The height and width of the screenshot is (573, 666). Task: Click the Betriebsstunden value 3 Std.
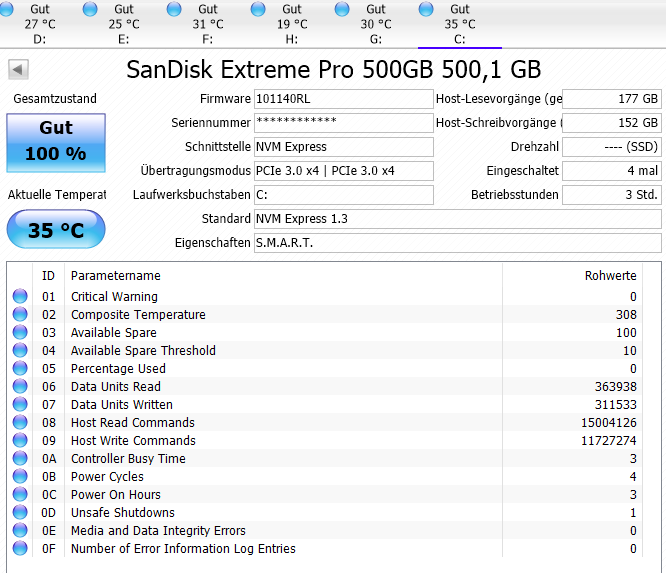click(612, 195)
